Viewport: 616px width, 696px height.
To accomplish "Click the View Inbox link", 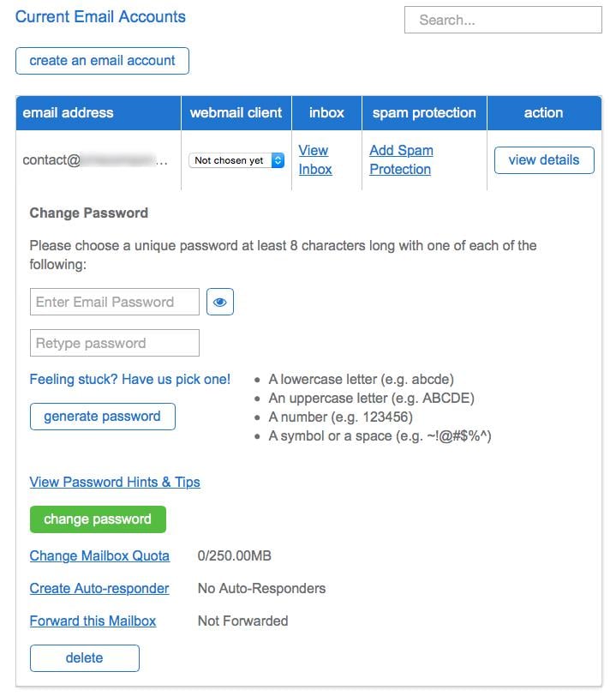I will [x=314, y=159].
